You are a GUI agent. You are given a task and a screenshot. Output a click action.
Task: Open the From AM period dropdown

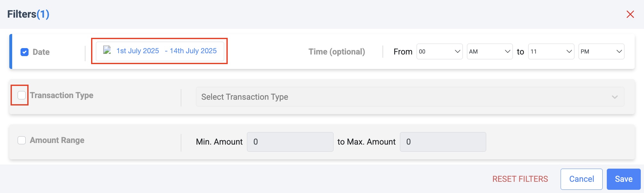[x=489, y=52]
